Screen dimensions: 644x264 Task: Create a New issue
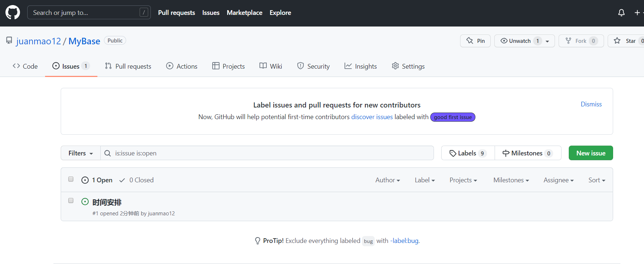[x=591, y=153]
